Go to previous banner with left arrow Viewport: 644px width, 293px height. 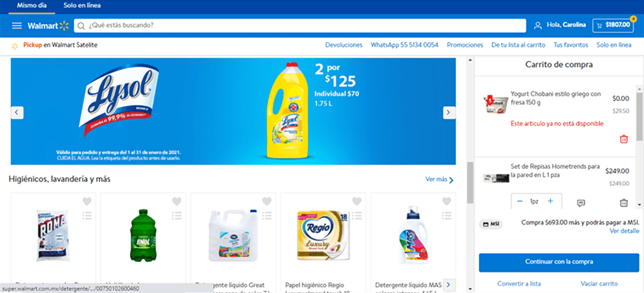(17, 112)
